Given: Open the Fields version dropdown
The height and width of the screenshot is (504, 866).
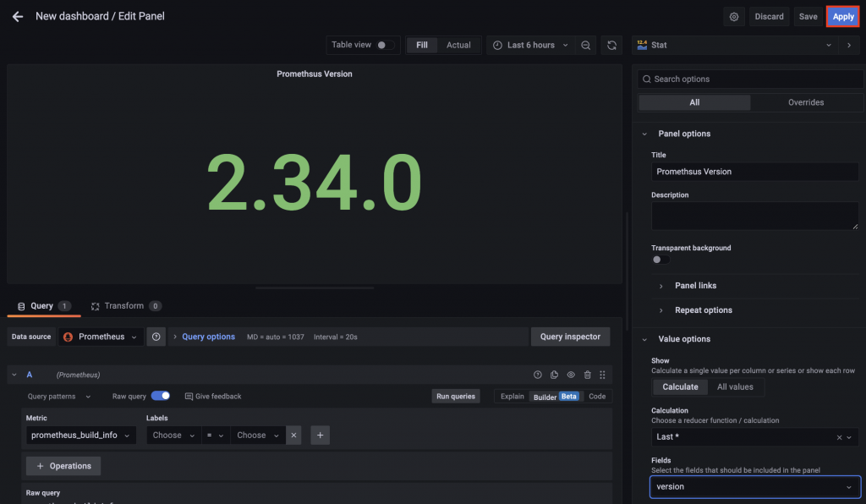Looking at the screenshot, I should click(754, 487).
